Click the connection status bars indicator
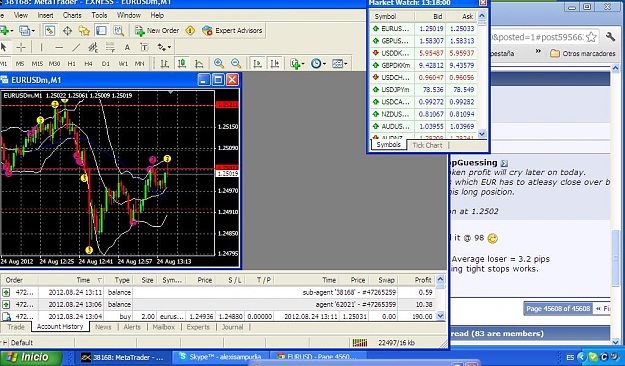The image size is (625, 366). click(360, 342)
